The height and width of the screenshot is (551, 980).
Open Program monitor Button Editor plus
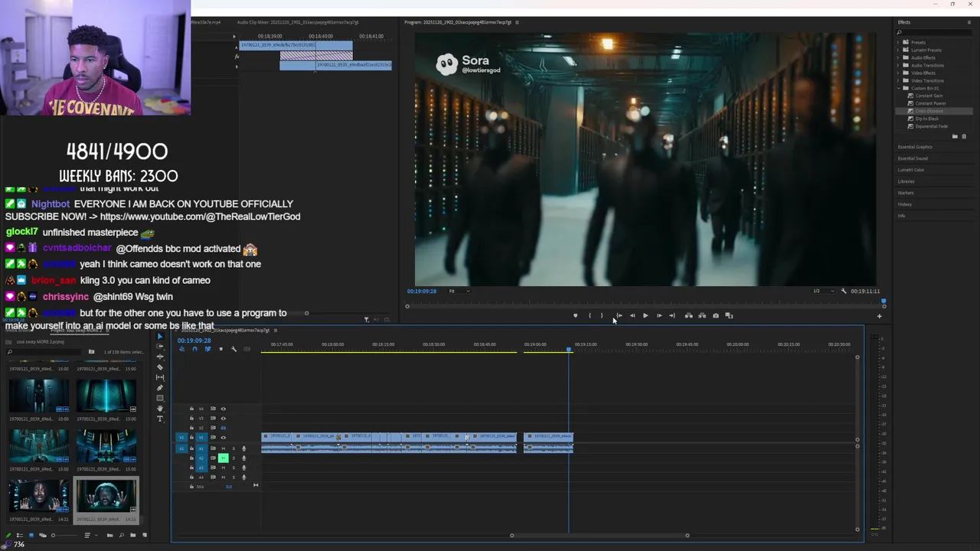click(x=879, y=316)
